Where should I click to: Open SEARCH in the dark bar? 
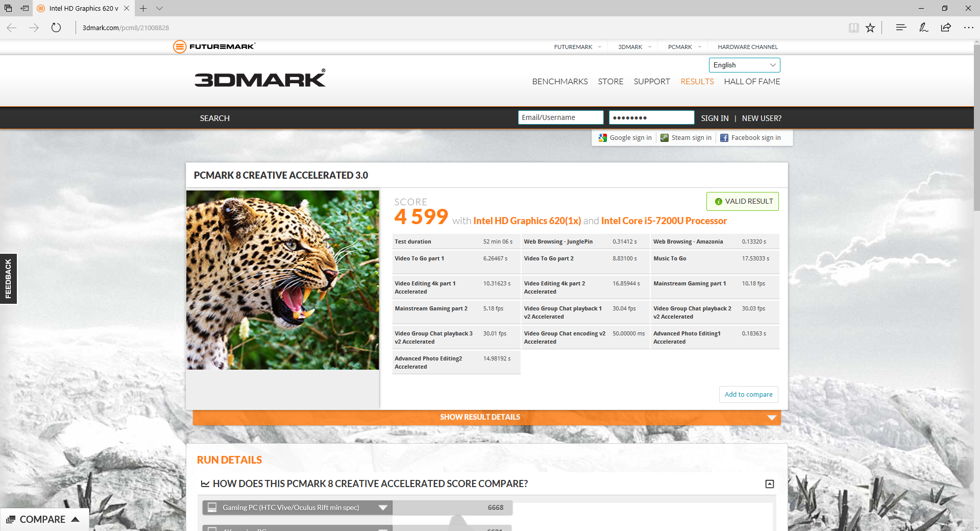[x=215, y=118]
